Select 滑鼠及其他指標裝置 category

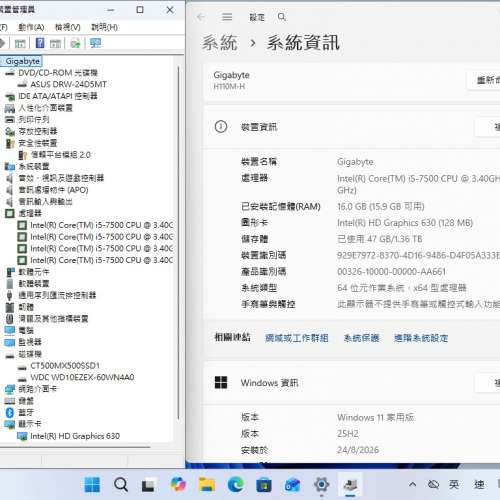53,319
